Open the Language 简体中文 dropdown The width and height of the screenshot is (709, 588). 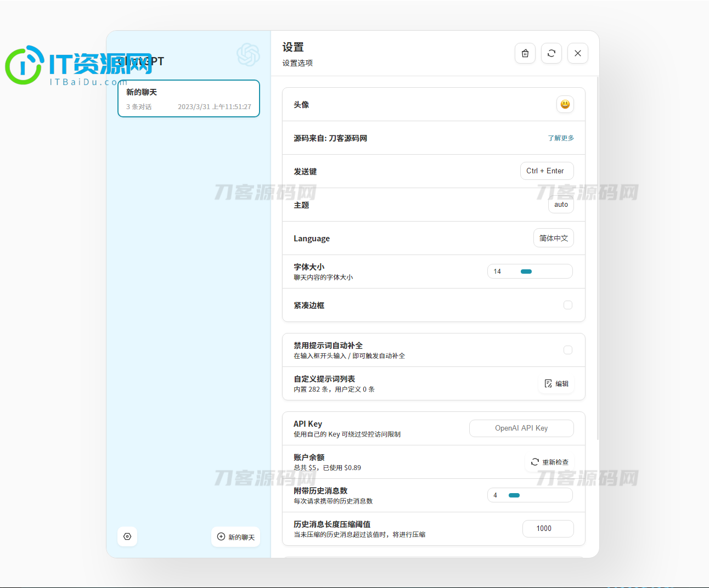pos(554,238)
